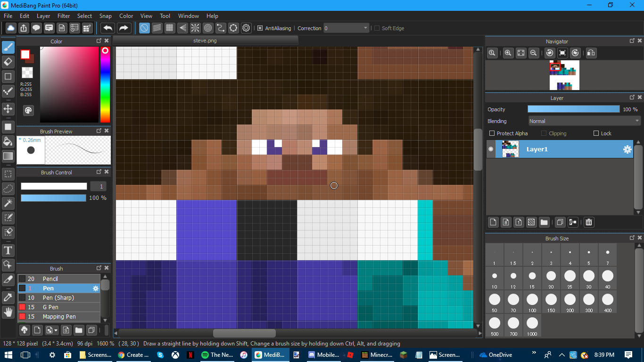Pick brush size 1000 preset

pyautogui.click(x=532, y=326)
